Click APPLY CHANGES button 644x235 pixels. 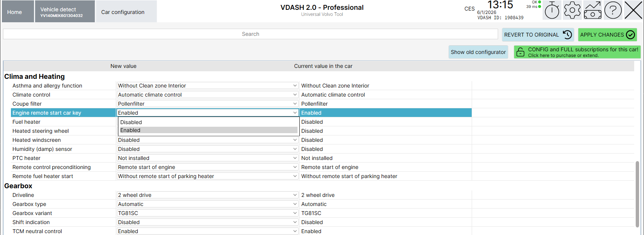point(607,35)
